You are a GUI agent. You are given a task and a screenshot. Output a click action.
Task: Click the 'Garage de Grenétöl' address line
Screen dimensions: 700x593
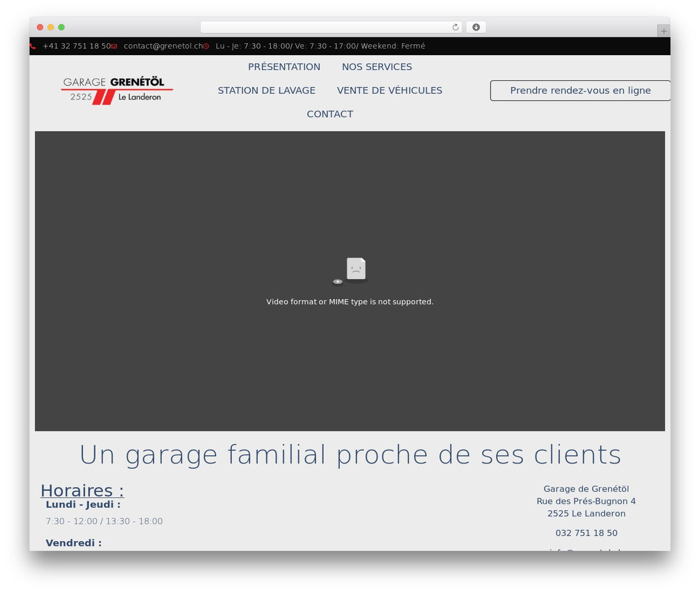[x=586, y=489]
